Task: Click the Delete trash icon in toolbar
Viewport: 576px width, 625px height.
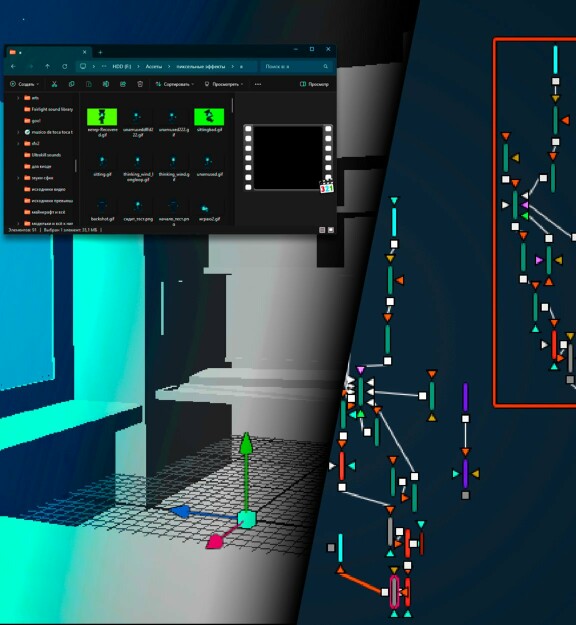Action: 140,84
